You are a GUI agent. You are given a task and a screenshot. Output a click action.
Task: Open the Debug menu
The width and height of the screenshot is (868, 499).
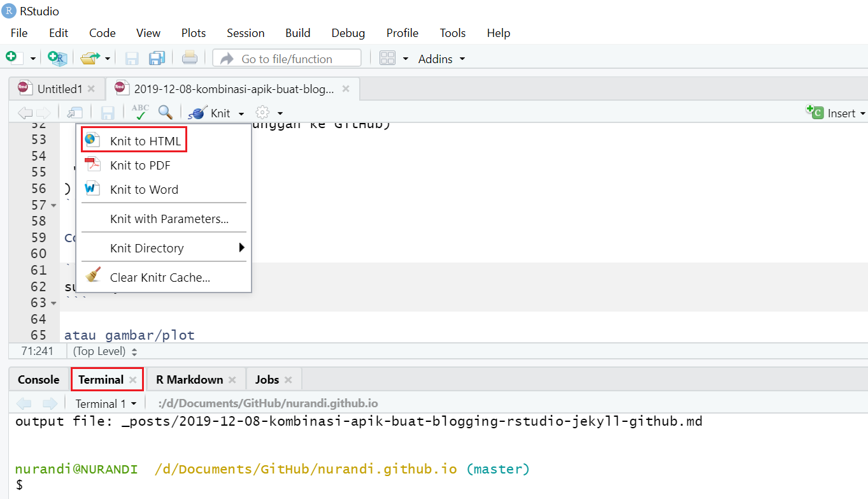click(x=348, y=33)
